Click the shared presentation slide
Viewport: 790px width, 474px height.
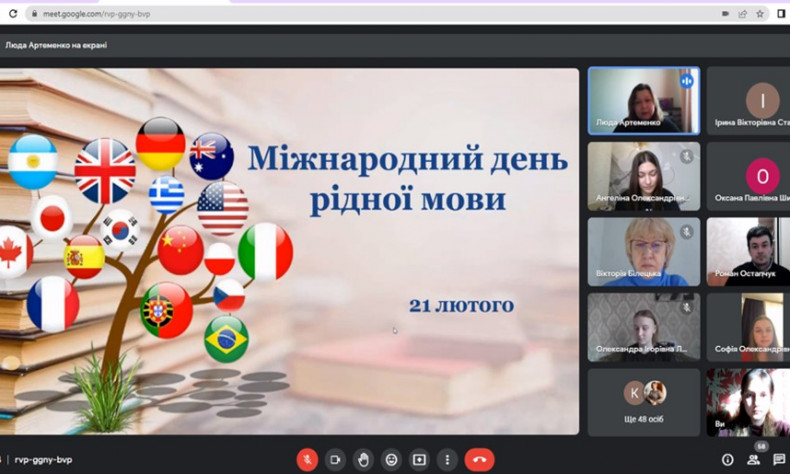point(289,251)
